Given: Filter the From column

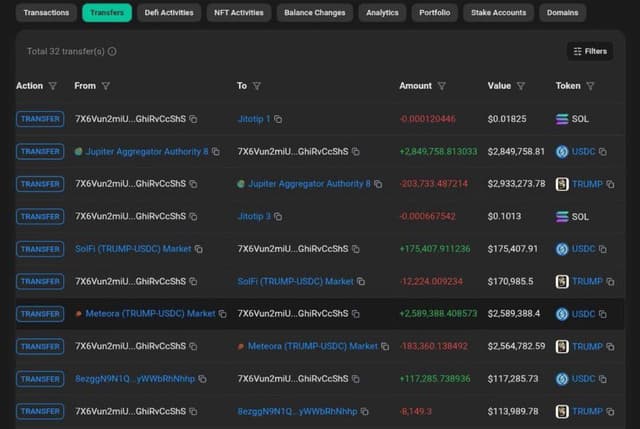Looking at the screenshot, I should click(106, 86).
